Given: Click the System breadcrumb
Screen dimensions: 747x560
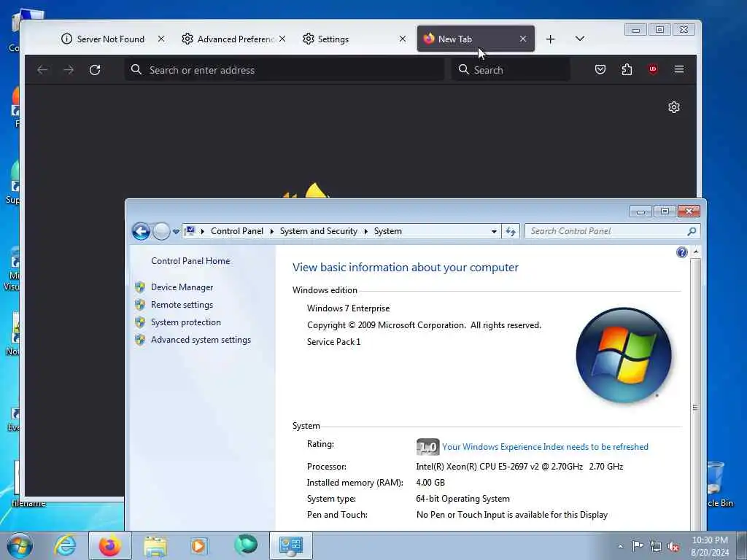Looking at the screenshot, I should [388, 231].
